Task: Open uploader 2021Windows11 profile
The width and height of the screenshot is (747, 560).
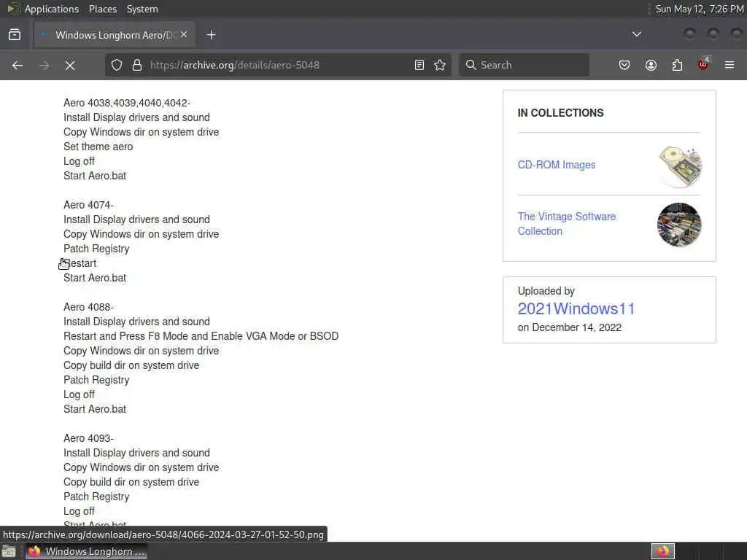Action: pyautogui.click(x=576, y=308)
